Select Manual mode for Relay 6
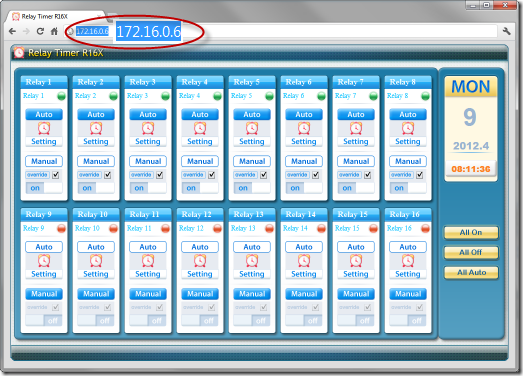Viewport: 523px width, 376px height. point(304,161)
